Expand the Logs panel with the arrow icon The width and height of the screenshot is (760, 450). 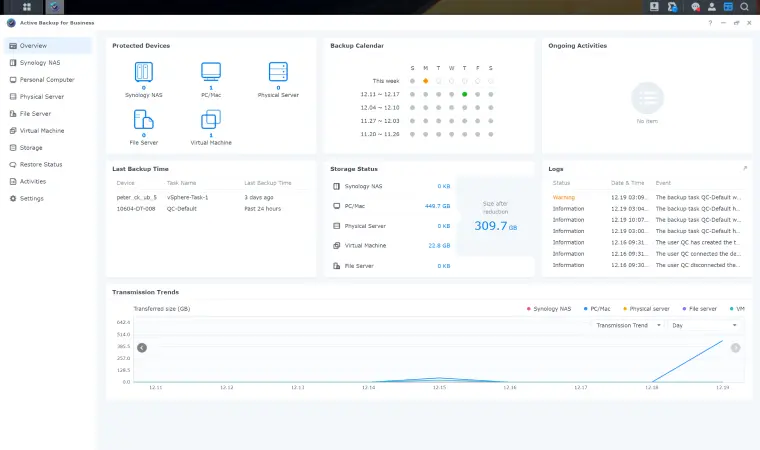(744, 168)
